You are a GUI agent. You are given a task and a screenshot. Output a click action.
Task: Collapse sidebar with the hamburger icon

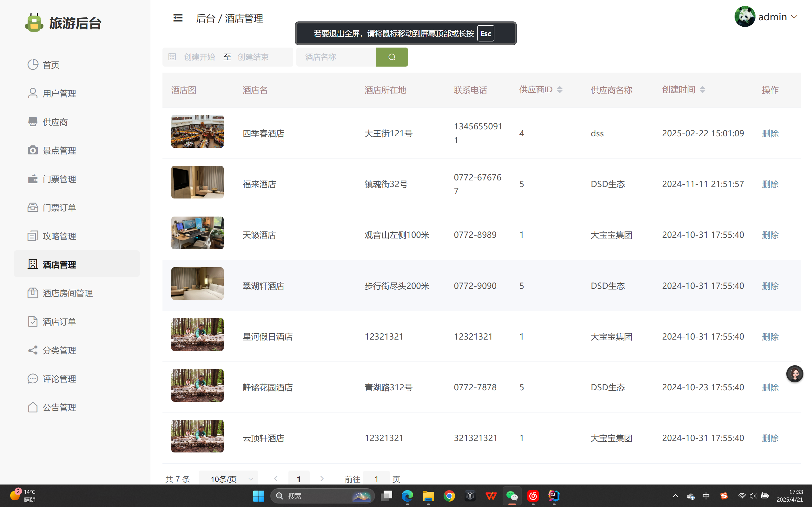coord(178,18)
